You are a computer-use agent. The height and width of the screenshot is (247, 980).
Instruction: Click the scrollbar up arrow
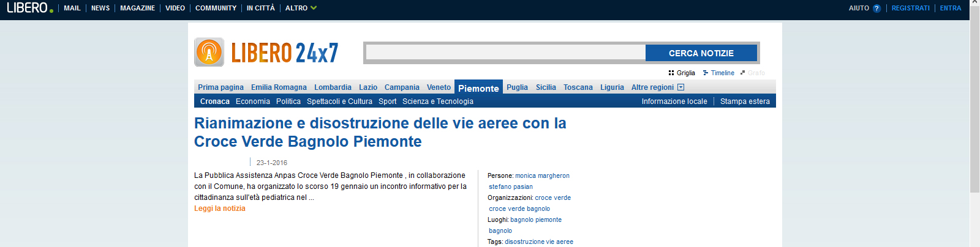(x=974, y=3)
